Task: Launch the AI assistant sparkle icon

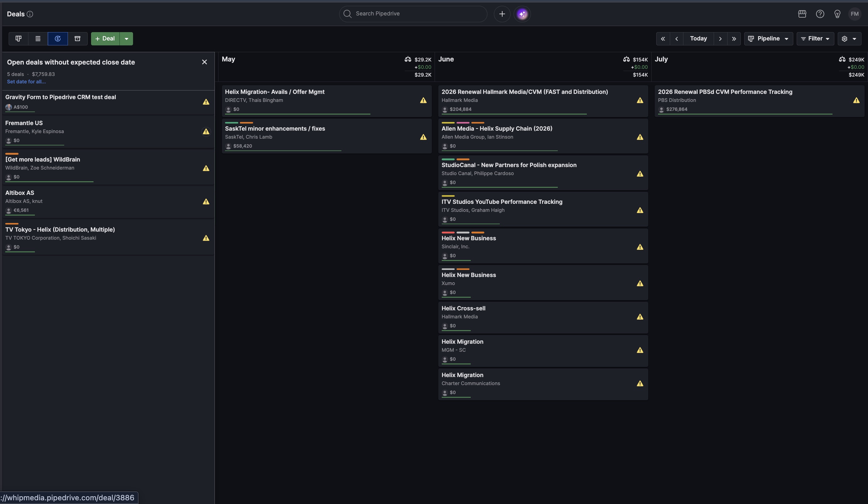Action: (x=522, y=14)
